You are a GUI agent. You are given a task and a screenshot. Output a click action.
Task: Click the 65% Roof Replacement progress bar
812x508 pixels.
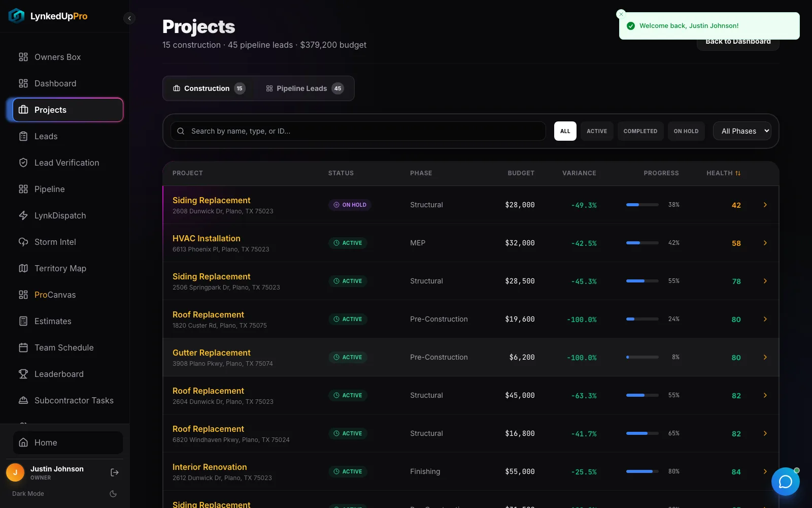click(642, 433)
